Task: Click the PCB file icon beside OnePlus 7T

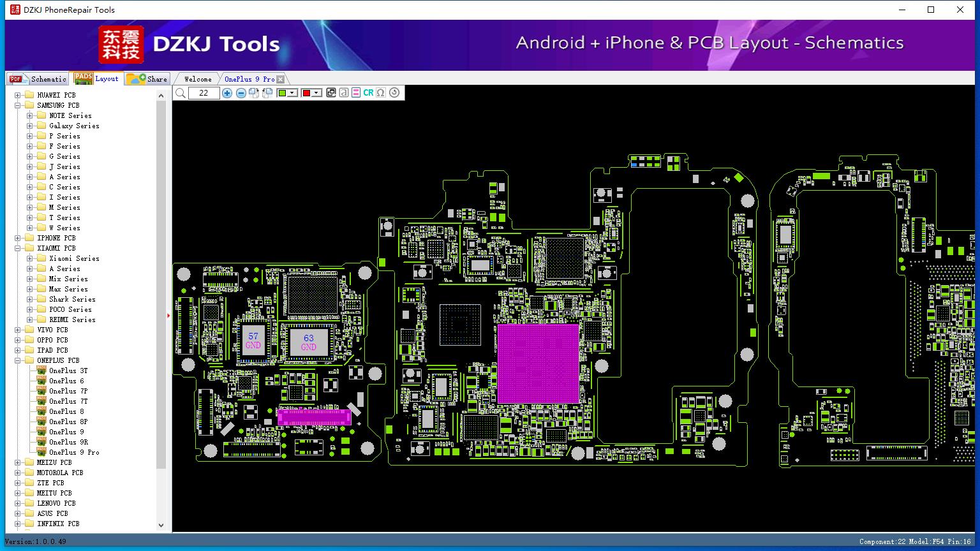Action: (41, 401)
